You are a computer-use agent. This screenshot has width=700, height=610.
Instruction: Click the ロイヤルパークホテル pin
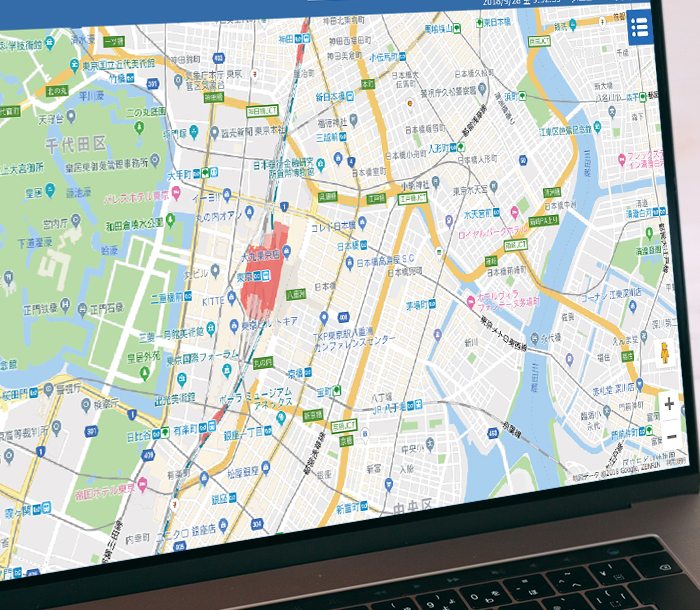514,212
